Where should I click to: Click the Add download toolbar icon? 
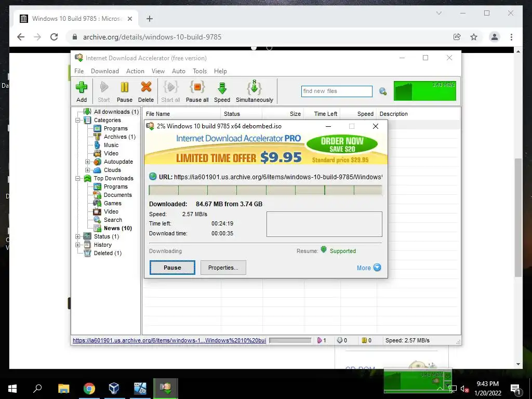[82, 91]
